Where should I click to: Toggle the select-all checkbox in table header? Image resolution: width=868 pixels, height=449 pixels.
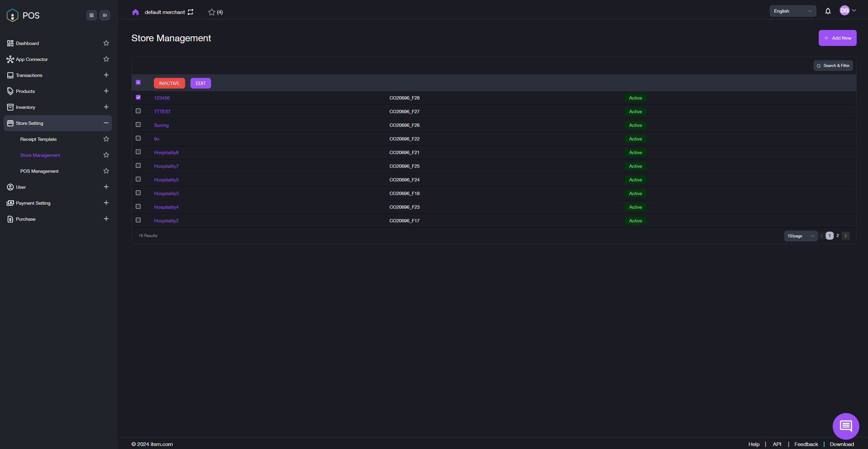tap(138, 83)
